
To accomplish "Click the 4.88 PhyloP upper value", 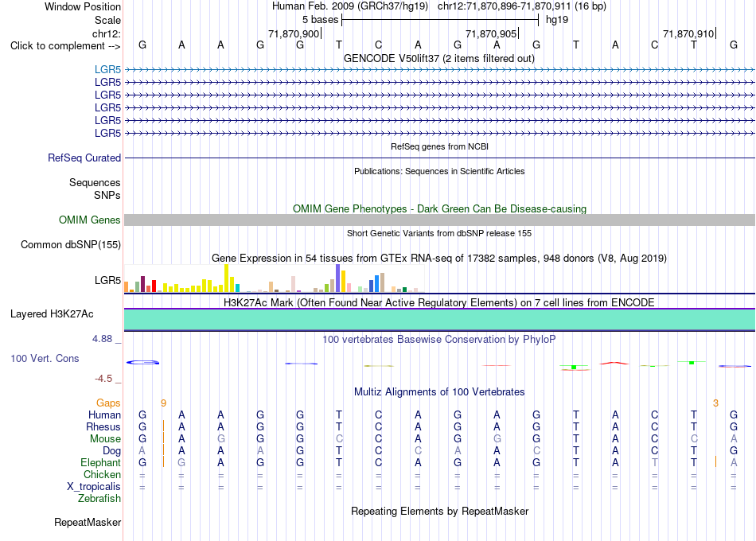I will [x=102, y=339].
